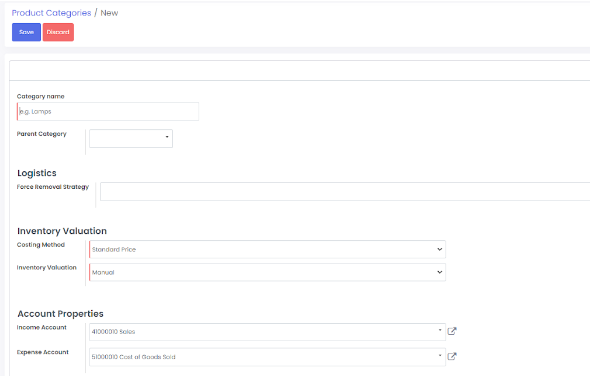Expand the Costing Method dropdown
This screenshot has height=376, width=592.
(x=267, y=249)
